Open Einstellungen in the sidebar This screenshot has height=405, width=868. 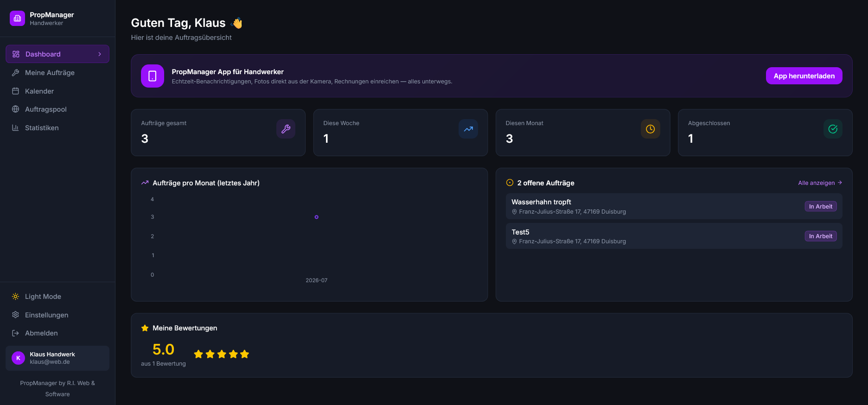57,315
